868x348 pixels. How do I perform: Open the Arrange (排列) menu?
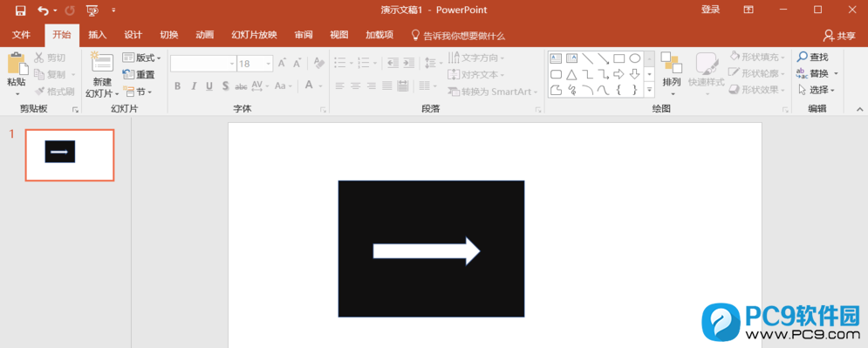[672, 73]
